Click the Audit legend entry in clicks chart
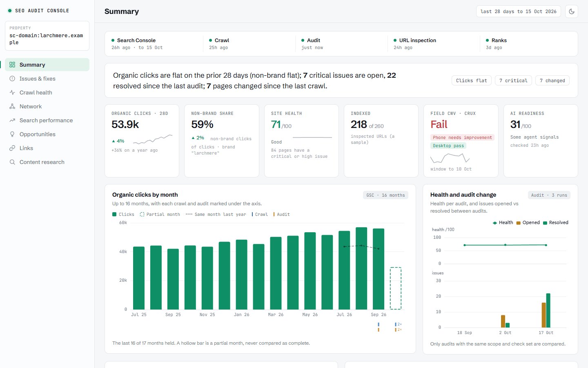Viewport: 588px width, 368px height. pyautogui.click(x=282, y=214)
